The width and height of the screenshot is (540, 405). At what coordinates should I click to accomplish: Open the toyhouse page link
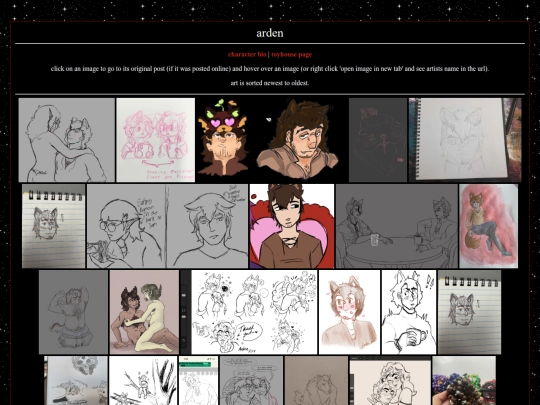[x=291, y=54]
